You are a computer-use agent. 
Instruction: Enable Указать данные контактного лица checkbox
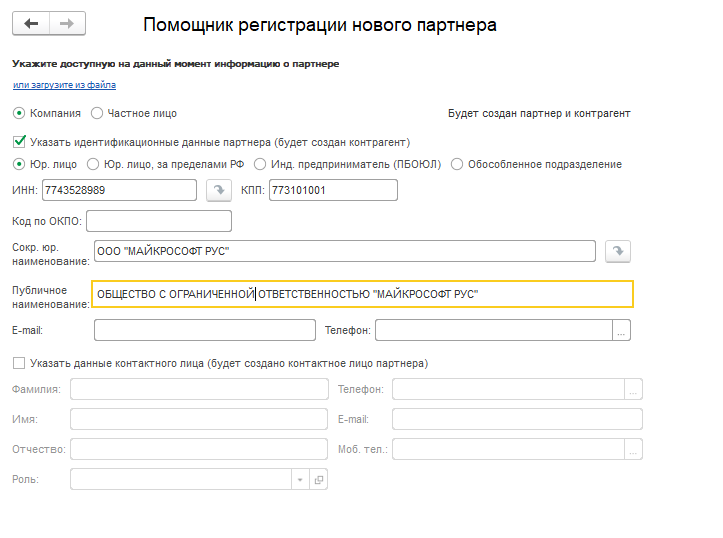tap(19, 363)
